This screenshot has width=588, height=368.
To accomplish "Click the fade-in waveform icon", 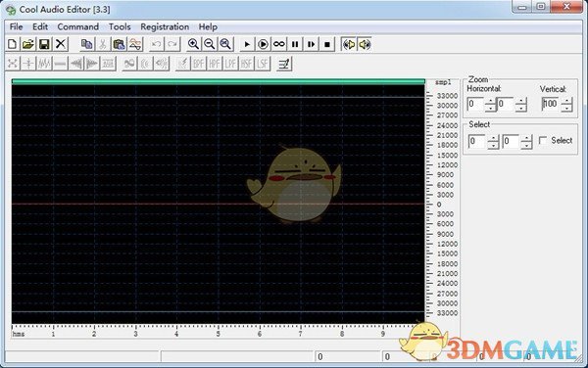I will coord(76,64).
